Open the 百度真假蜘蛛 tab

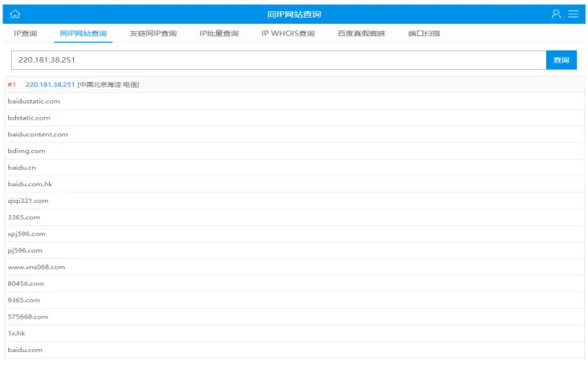click(361, 34)
